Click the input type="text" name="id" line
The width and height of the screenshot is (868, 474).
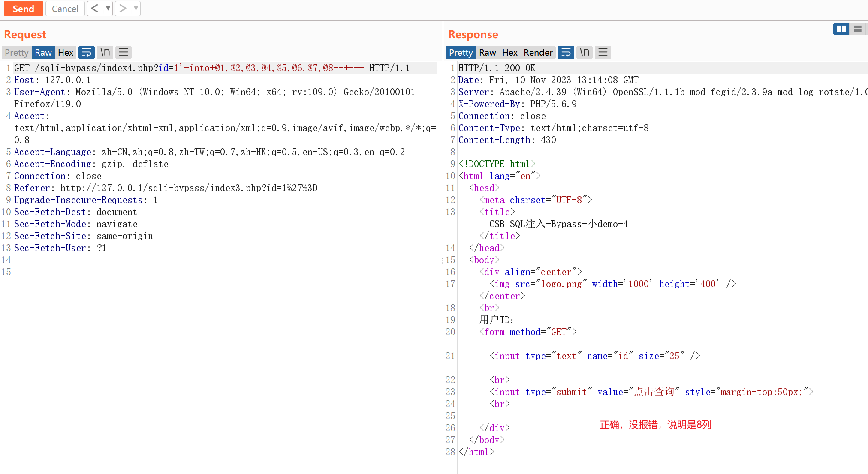(x=594, y=356)
